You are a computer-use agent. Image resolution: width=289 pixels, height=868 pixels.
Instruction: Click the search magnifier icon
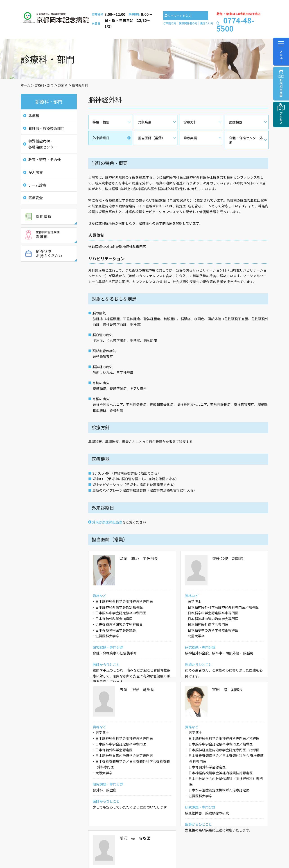pos(165,16)
